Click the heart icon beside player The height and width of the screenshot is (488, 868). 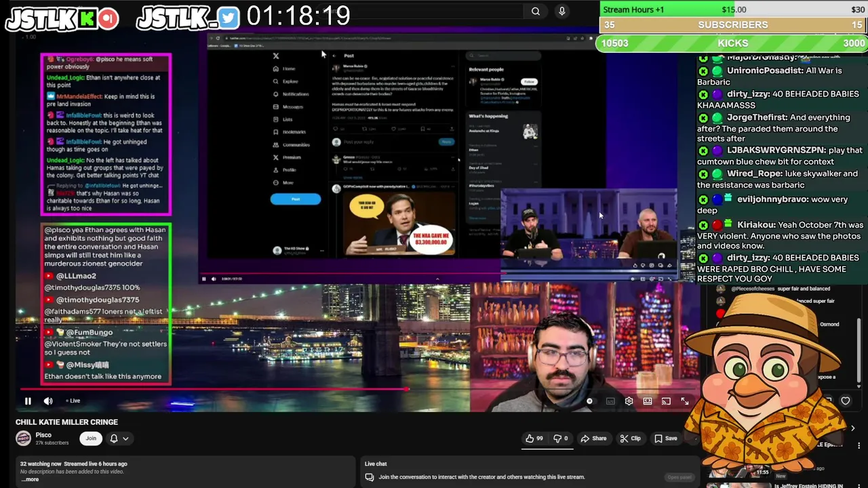(x=846, y=401)
